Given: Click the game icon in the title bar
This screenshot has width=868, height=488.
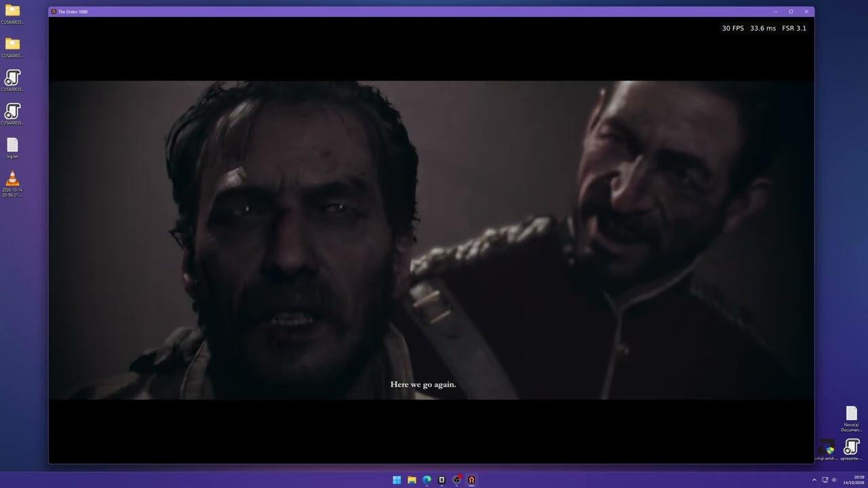Looking at the screenshot, I should pos(54,12).
